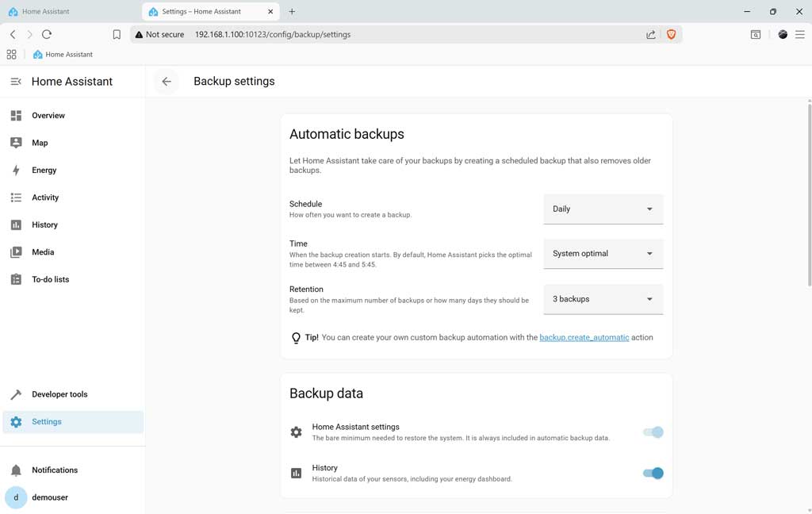Image resolution: width=812 pixels, height=514 pixels.
Task: Bookmark this page with the bookmark icon
Action: point(117,34)
